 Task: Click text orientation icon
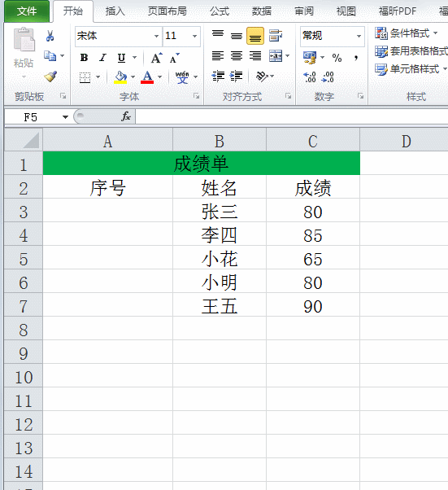pyautogui.click(x=262, y=77)
